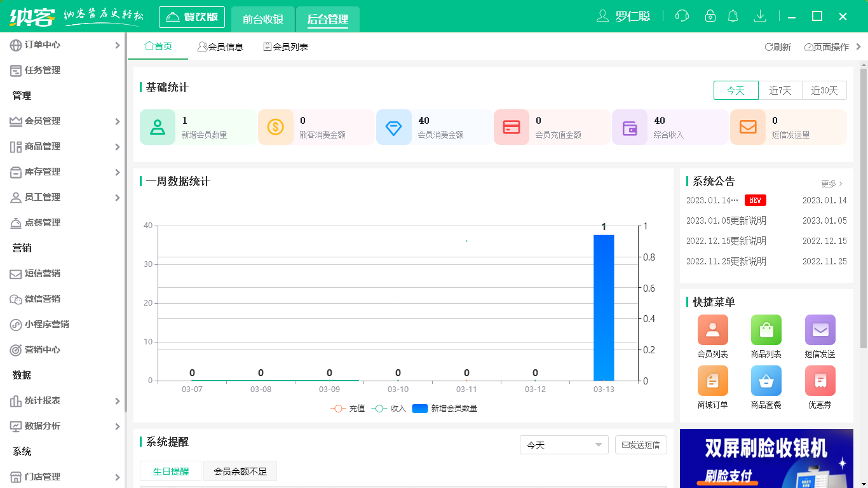Viewport: 868px width, 488px height.
Task: Switch to the 会员信息 tab
Action: click(221, 46)
